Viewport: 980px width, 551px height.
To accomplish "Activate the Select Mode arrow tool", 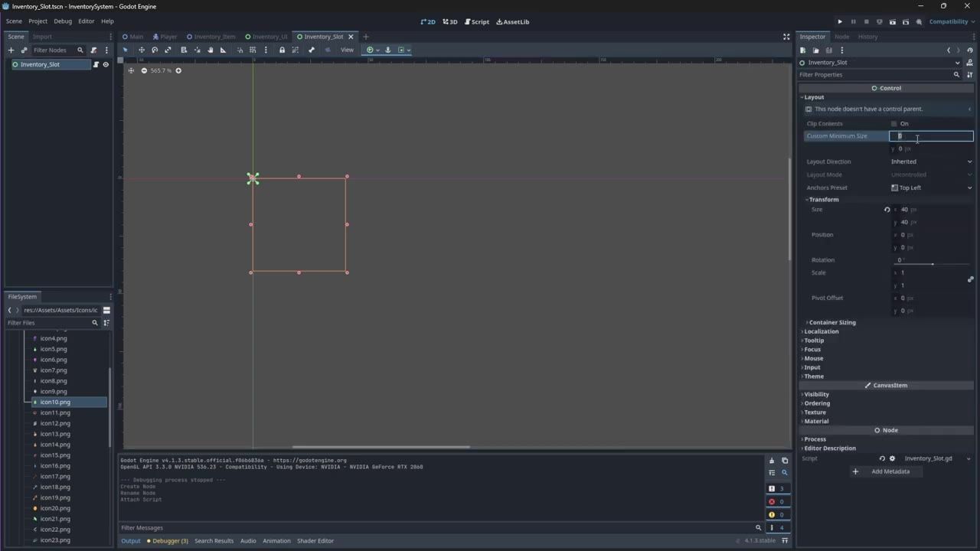I will point(126,50).
